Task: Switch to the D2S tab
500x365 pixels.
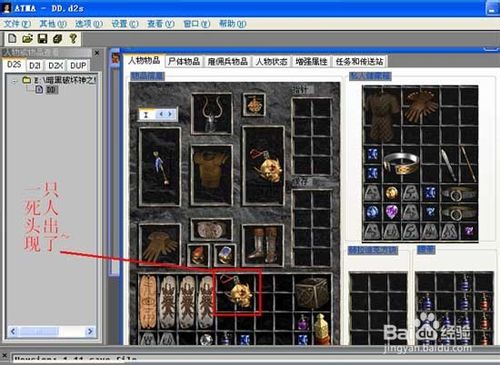Action: point(14,65)
